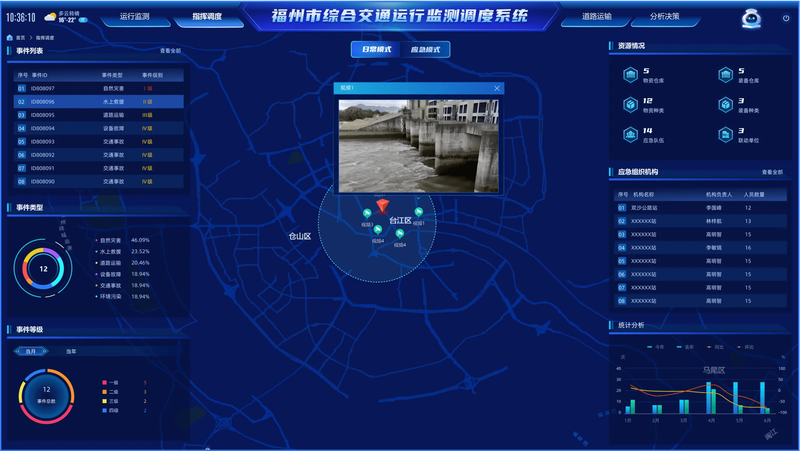Click the home icon in breadcrumb

(10, 38)
